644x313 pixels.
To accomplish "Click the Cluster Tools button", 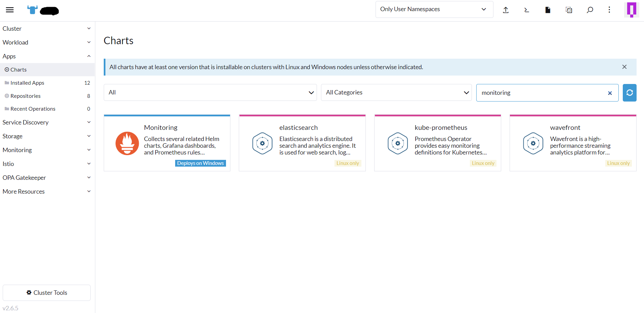I will coord(46,293).
